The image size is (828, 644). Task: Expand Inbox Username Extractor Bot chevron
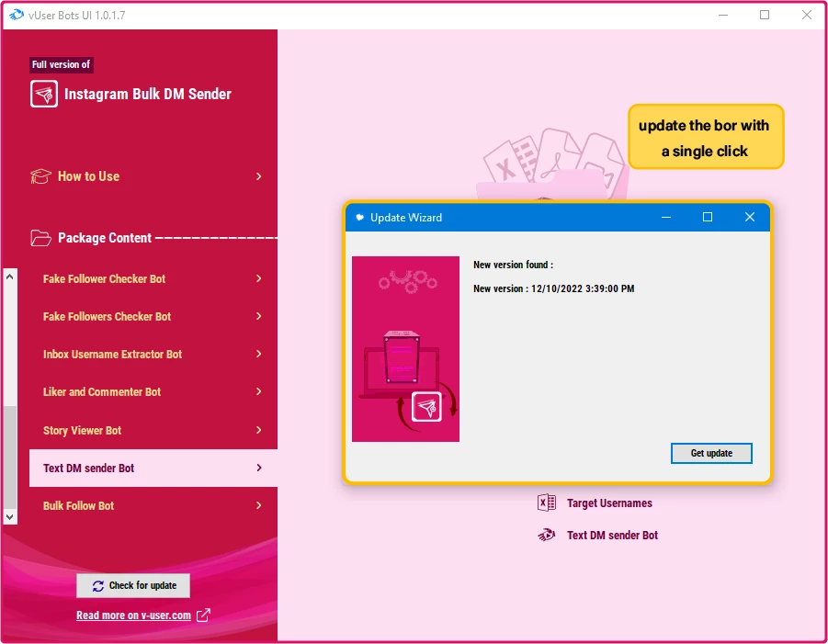[x=259, y=354]
